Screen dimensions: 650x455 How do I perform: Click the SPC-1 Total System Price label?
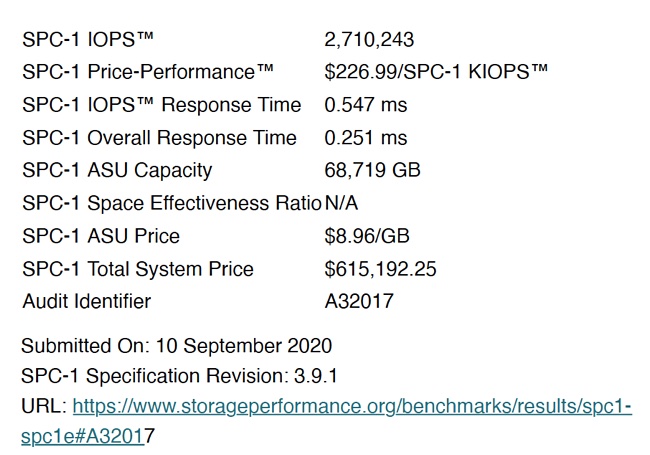click(x=138, y=269)
